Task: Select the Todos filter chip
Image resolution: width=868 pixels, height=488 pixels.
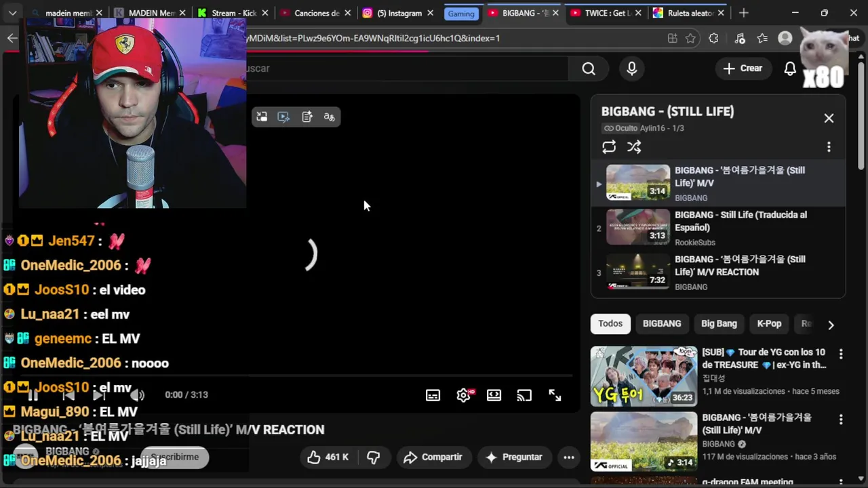Action: [610, 324]
